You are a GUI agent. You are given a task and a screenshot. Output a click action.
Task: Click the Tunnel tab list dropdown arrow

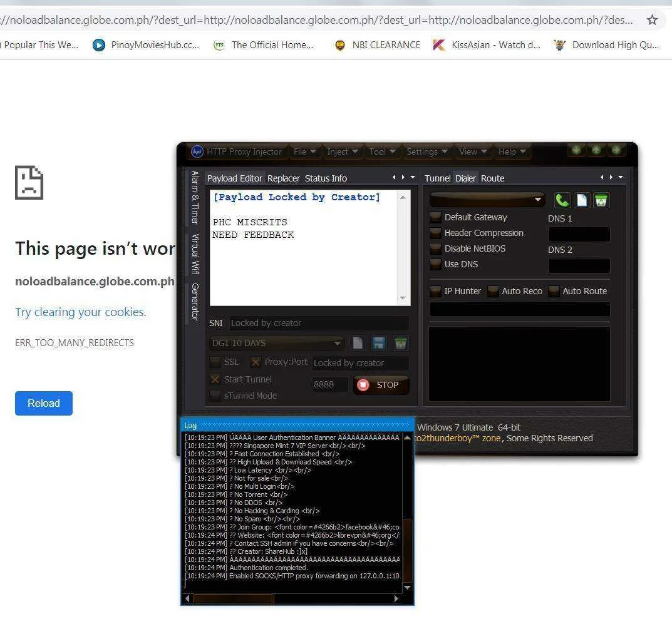click(x=621, y=177)
